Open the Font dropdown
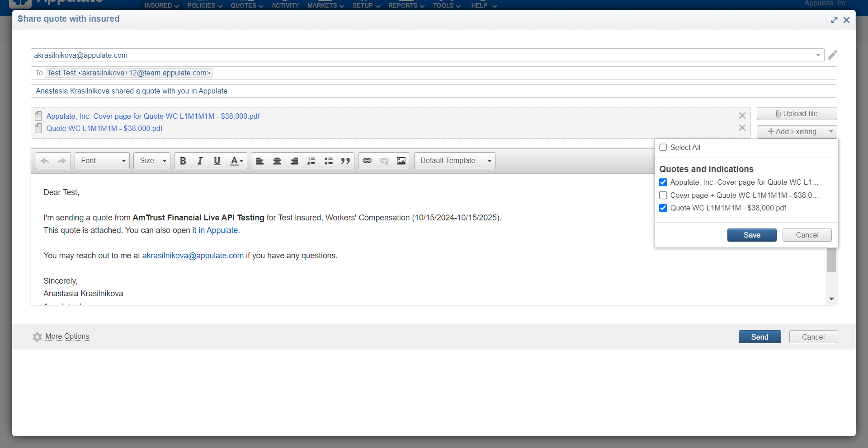 pos(102,161)
